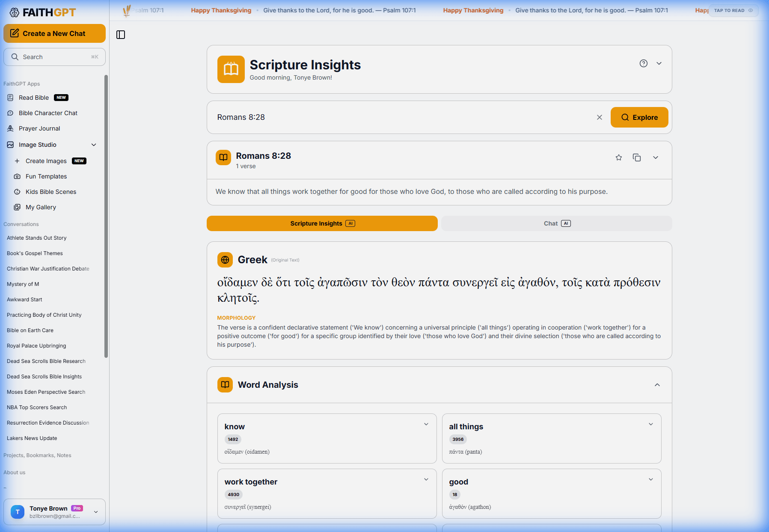The width and height of the screenshot is (769, 532).
Task: Click the sidebar vertical scrollbar
Action: [x=106, y=216]
